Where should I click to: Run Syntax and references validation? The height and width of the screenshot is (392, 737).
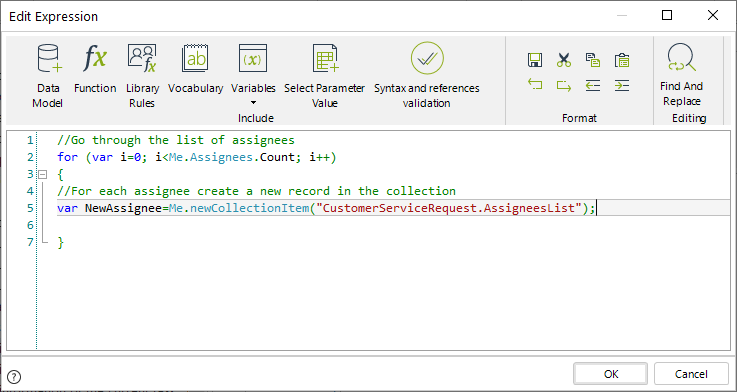[427, 75]
